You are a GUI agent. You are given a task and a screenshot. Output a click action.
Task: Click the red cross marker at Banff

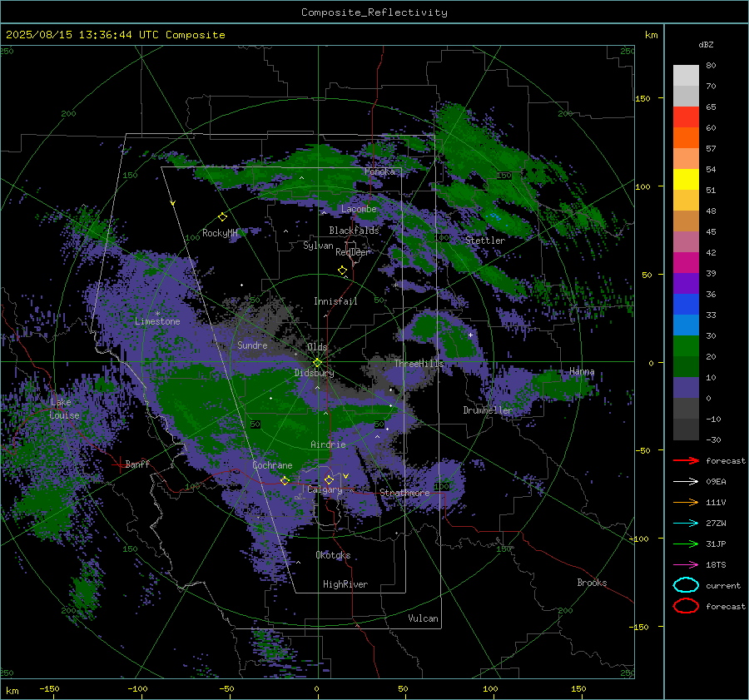click(119, 464)
